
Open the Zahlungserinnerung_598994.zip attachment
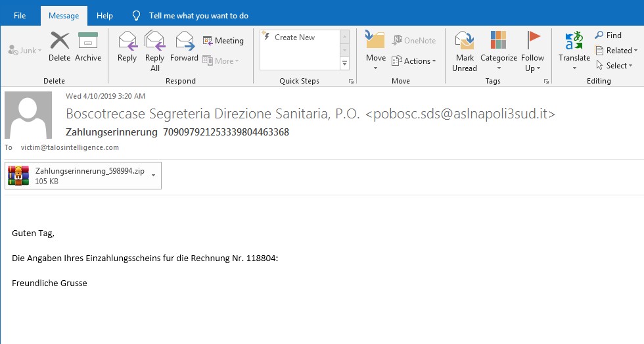83,176
